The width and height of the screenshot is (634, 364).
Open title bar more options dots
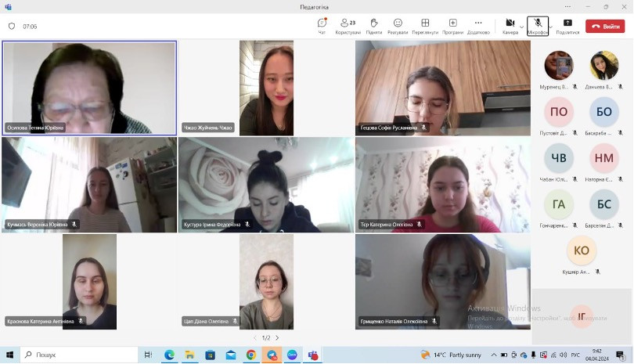click(567, 7)
